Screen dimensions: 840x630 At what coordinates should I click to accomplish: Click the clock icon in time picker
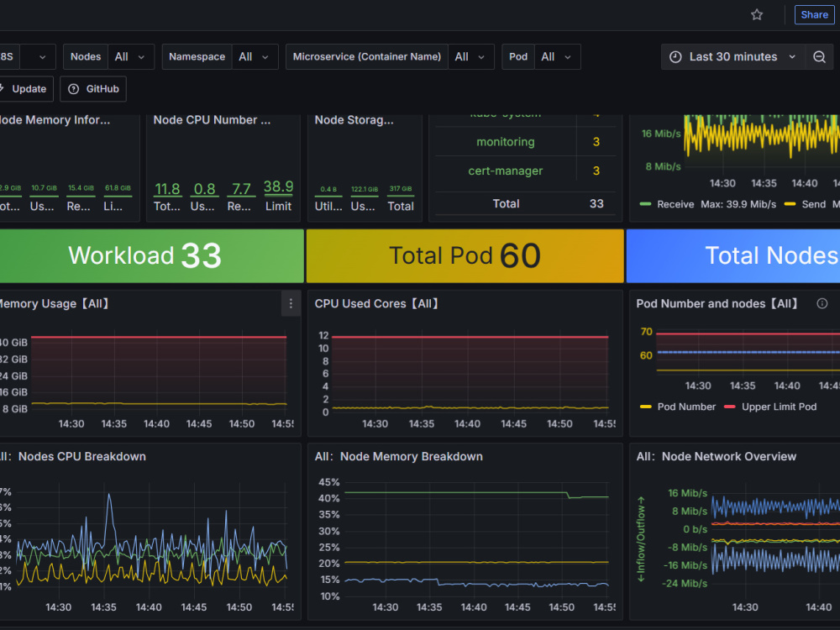[x=675, y=57]
